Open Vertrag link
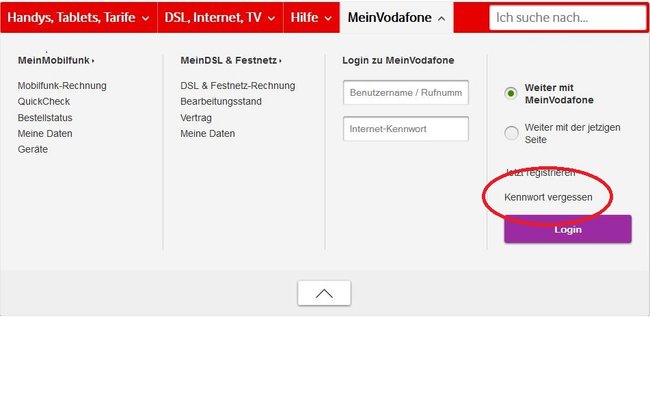 point(196,118)
